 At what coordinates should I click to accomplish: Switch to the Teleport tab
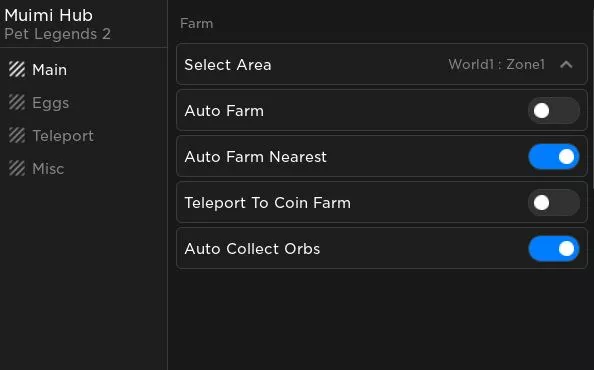[x=63, y=136]
